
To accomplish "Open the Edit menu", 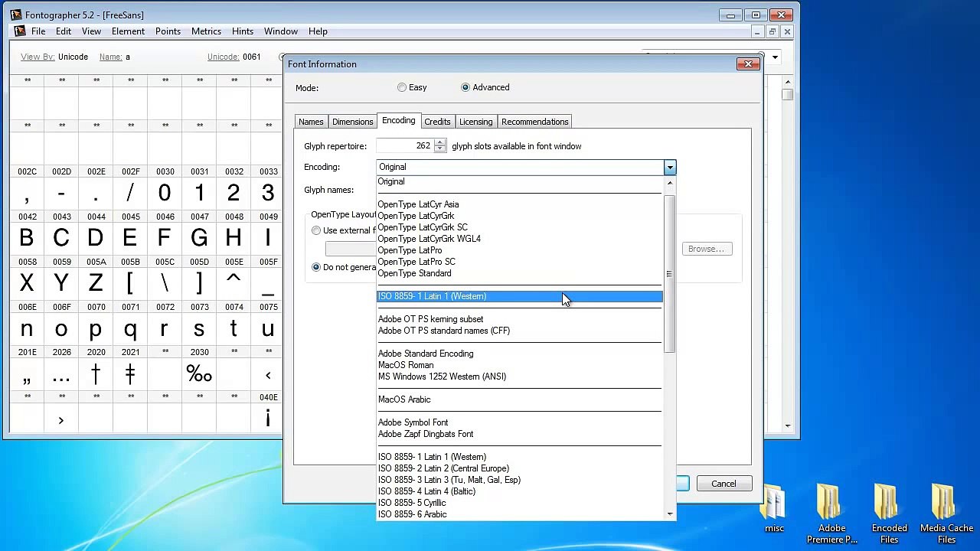I will (x=64, y=31).
